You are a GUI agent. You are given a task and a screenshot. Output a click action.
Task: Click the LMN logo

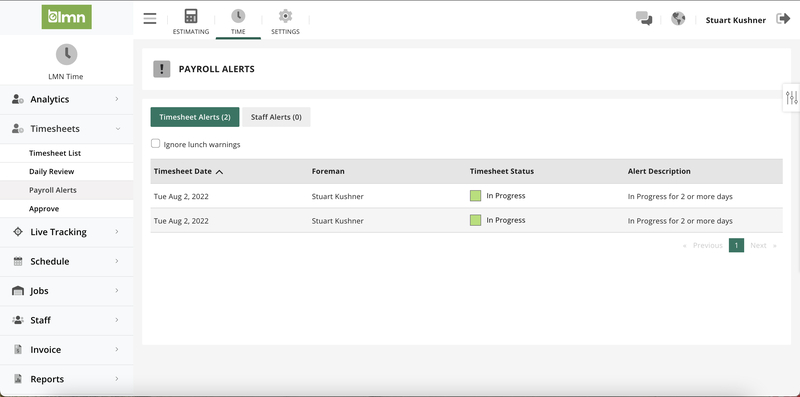pos(66,17)
